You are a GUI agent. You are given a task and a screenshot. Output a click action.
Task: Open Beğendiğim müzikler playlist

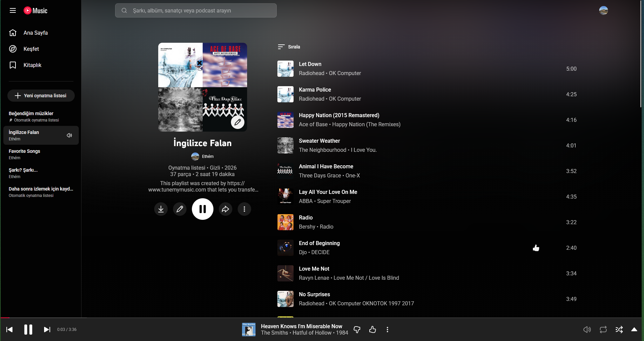(41, 116)
